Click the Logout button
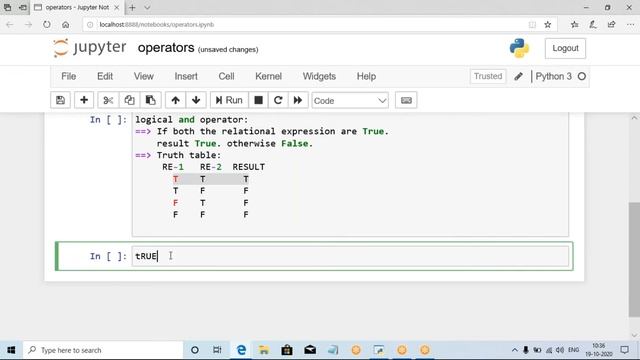640x360 pixels. (x=565, y=48)
